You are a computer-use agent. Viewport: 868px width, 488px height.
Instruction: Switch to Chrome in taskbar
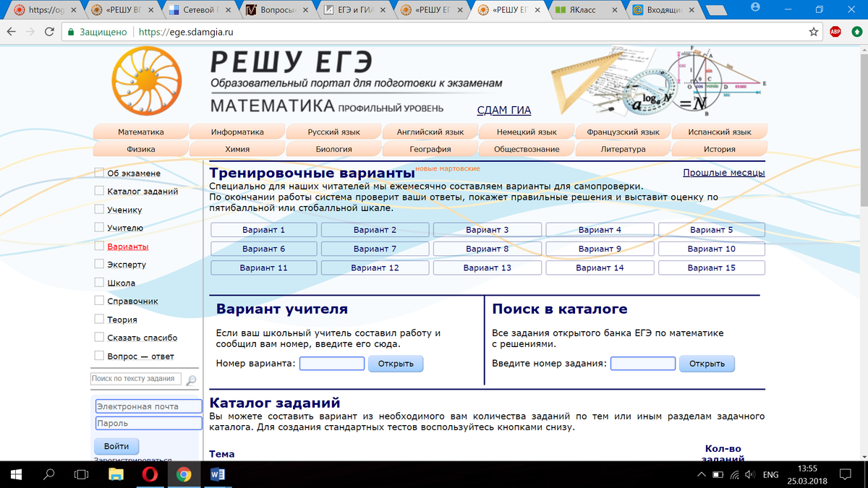tap(184, 474)
